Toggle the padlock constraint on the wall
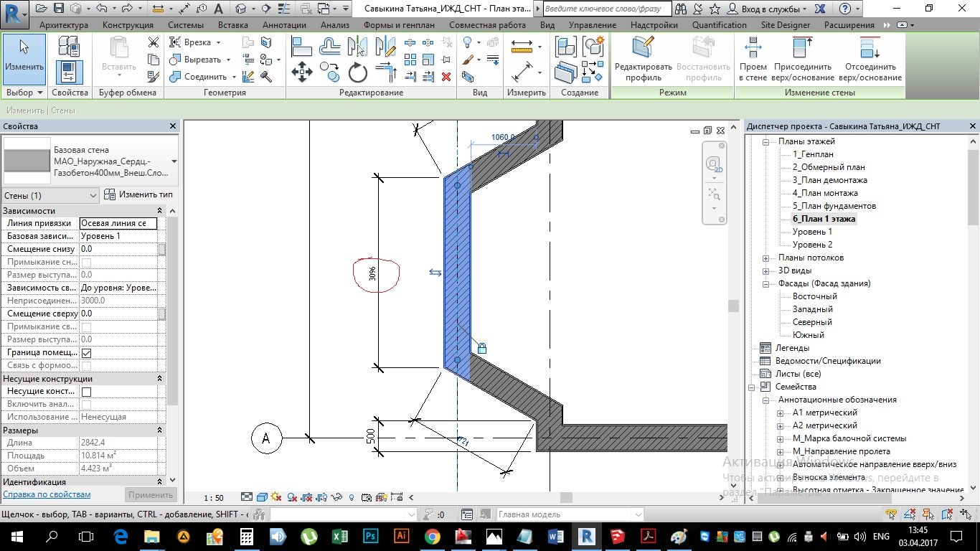980x551 pixels. click(482, 349)
